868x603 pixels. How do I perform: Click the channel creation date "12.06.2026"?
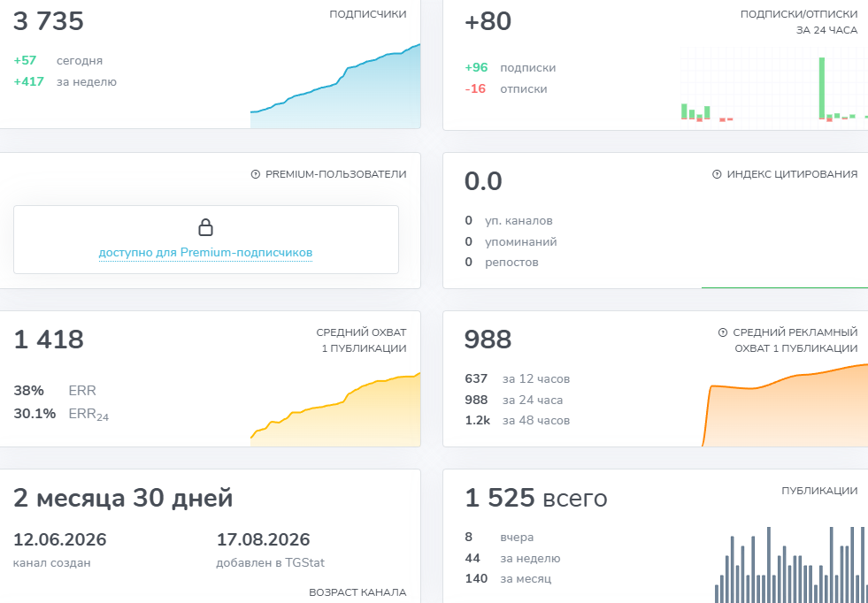pyautogui.click(x=60, y=539)
